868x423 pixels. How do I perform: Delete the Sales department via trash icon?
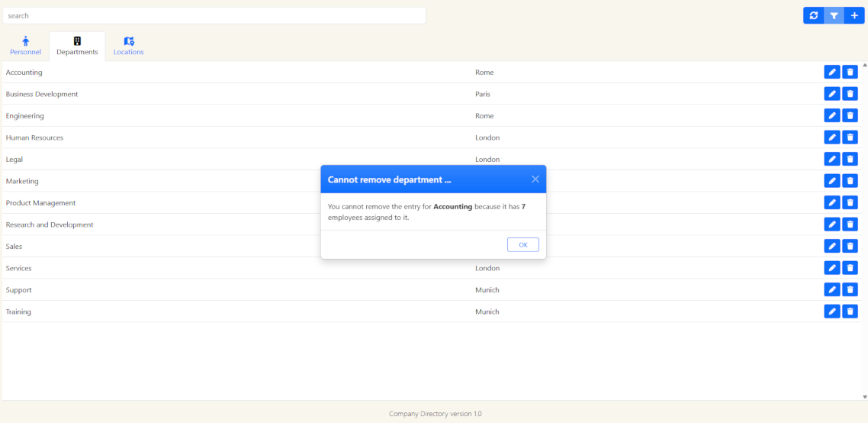pyautogui.click(x=850, y=247)
